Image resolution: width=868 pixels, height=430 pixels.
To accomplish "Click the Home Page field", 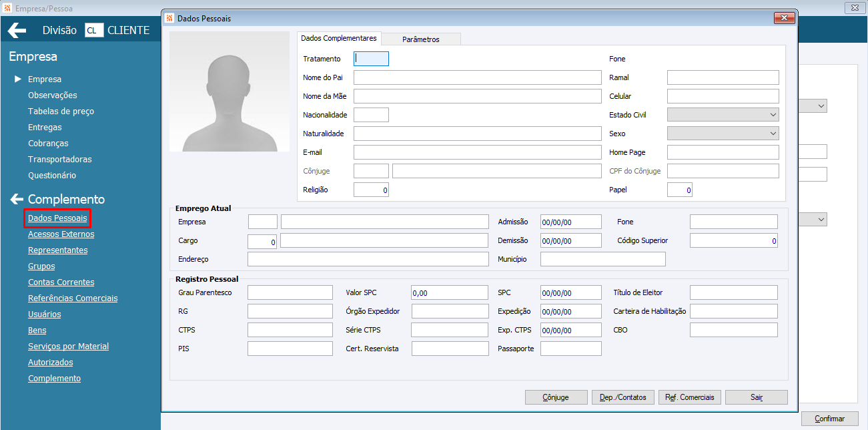I will [x=723, y=152].
